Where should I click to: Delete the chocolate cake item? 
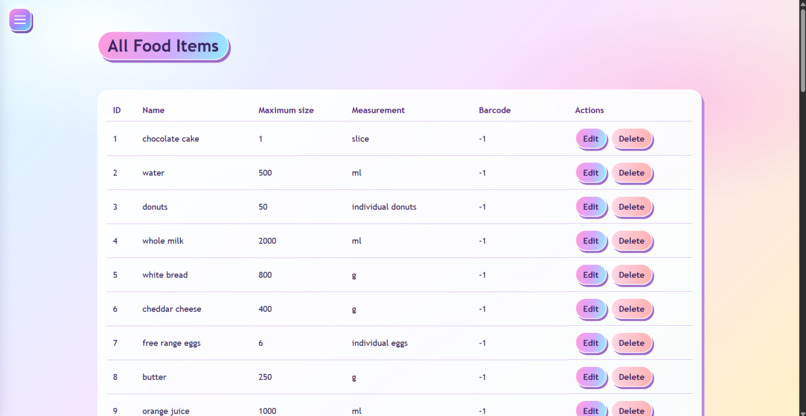tap(631, 139)
